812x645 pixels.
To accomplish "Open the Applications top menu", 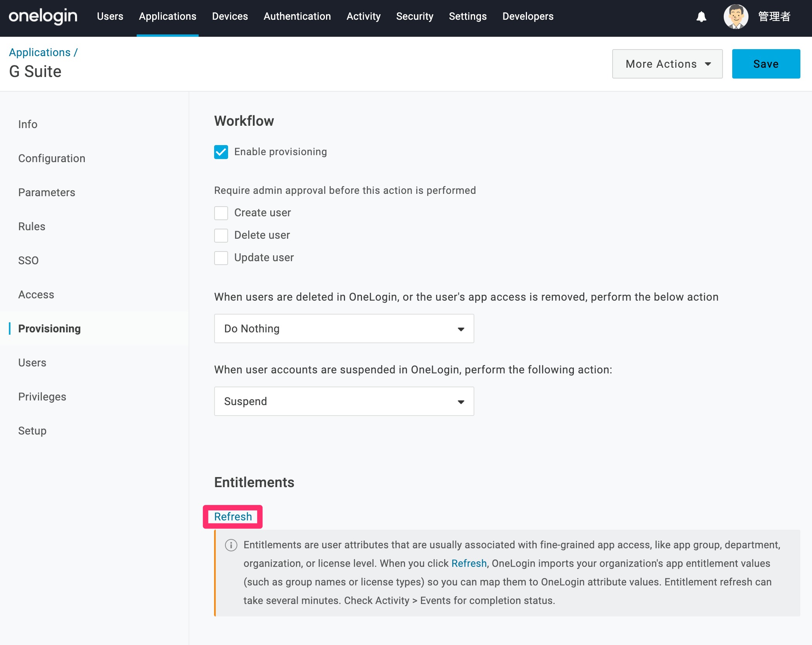I will 168,16.
